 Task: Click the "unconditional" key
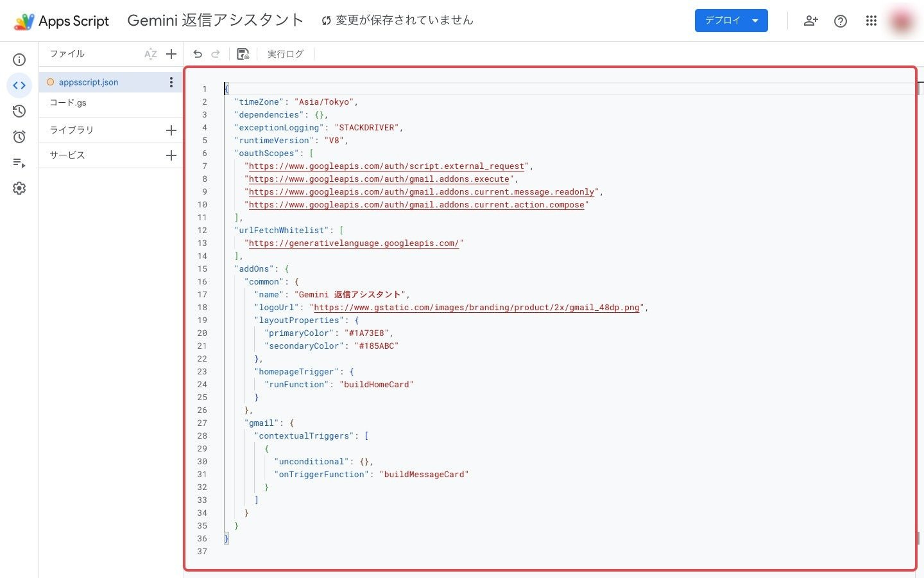[311, 462]
